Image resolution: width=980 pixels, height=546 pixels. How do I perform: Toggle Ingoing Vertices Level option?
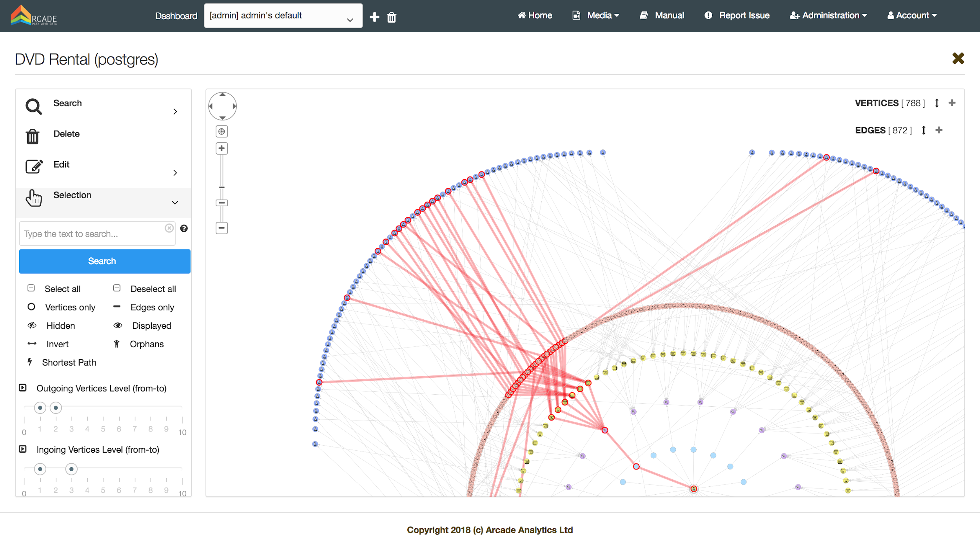coord(23,449)
